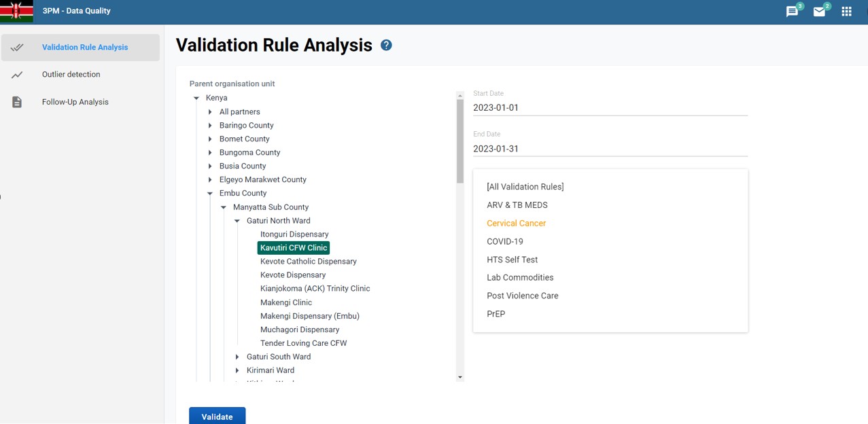Image resolution: width=868 pixels, height=424 pixels.
Task: Select Kianjokoma (ACK) Trinity Clinic
Action: 315,289
